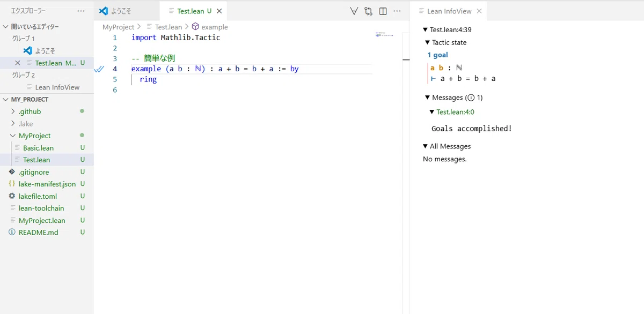Click the 1 goal label

point(437,55)
